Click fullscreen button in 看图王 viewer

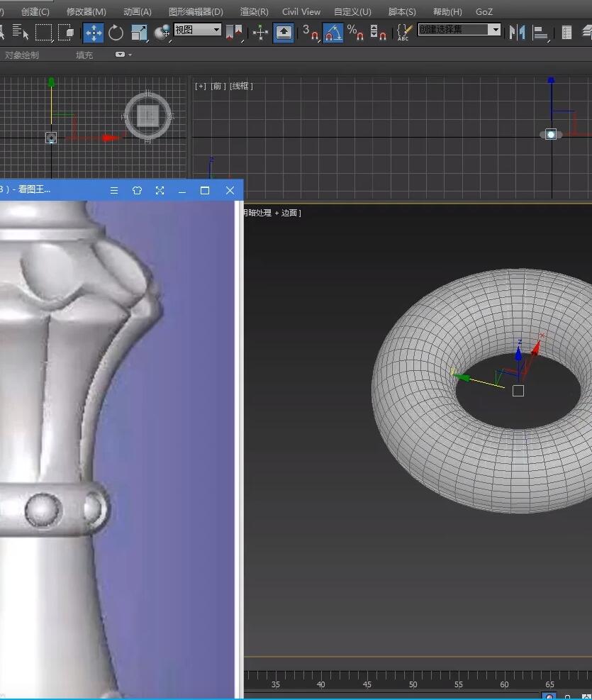[x=160, y=190]
